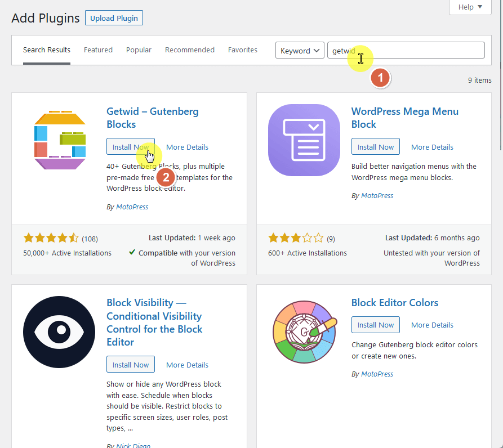
Task: Switch to the Featured tab
Action: pyautogui.click(x=98, y=50)
